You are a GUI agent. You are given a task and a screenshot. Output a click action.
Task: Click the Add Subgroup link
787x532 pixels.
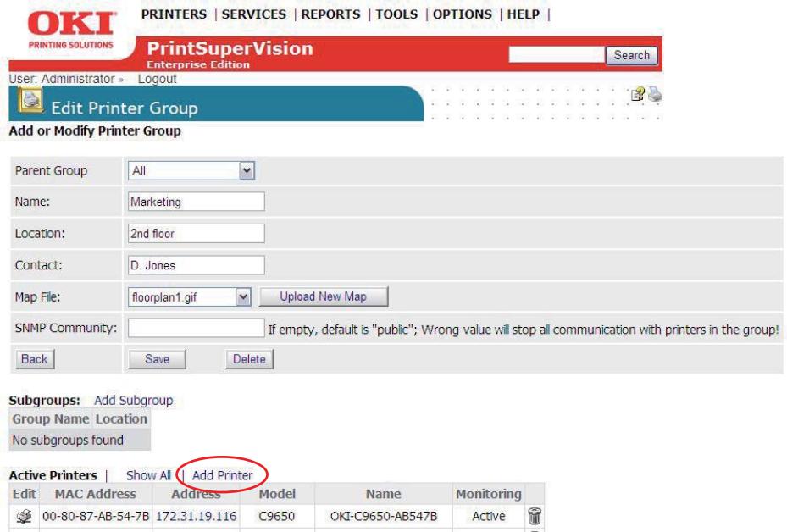point(134,401)
